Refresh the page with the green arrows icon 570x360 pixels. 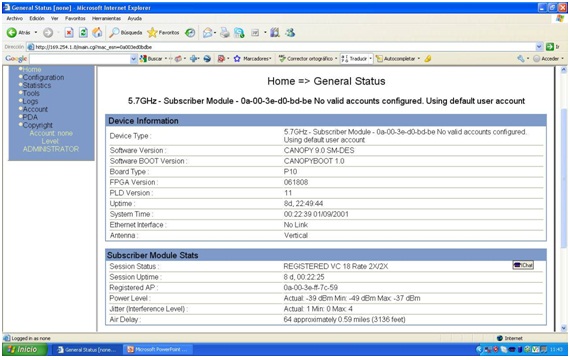[x=83, y=33]
